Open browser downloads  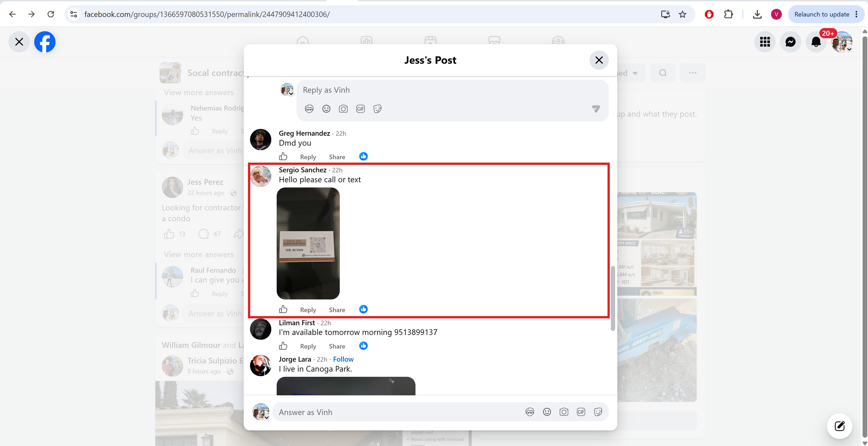757,14
